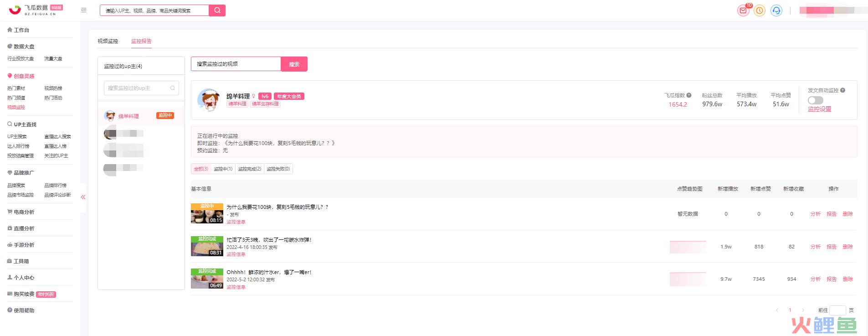Click the 电商分析 cart icon
Viewport: 868px width, 336px height.
pyautogui.click(x=10, y=212)
